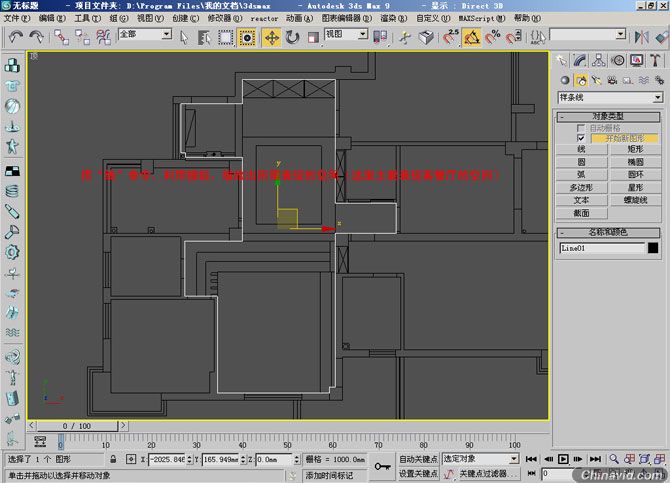670x483 pixels.
Task: Select the Lights category icon
Action: pyautogui.click(x=597, y=80)
